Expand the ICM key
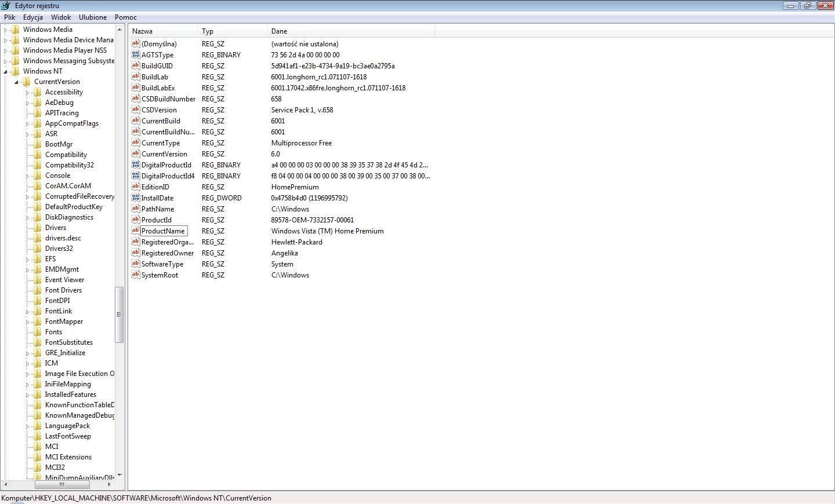The height and width of the screenshot is (504, 835). tap(27, 364)
